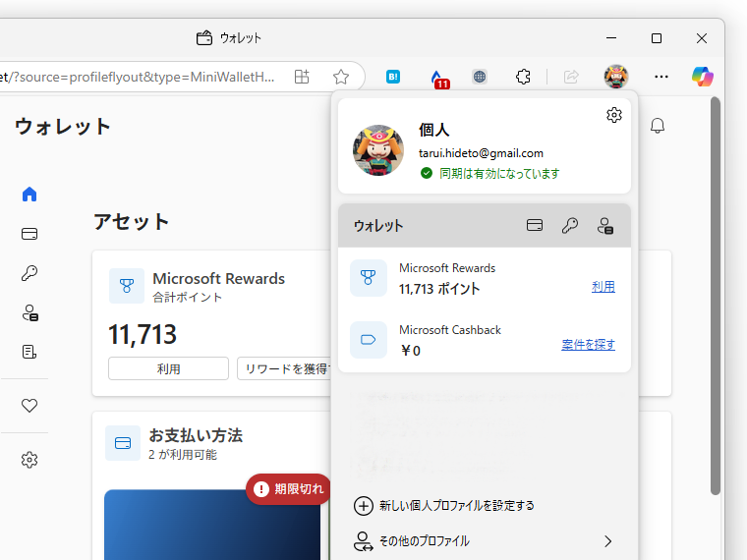Open the Copilot sidebar icon
The image size is (747, 560).
click(x=702, y=77)
